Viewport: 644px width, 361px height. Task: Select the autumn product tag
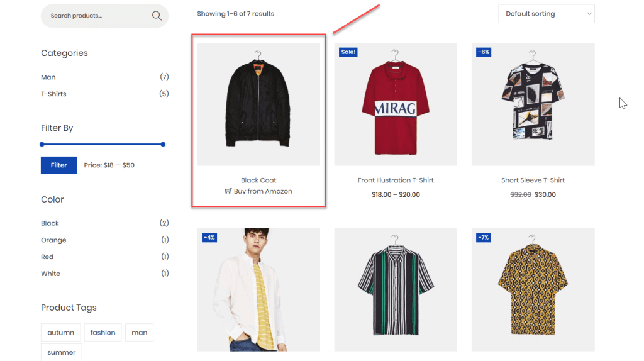[x=61, y=333]
